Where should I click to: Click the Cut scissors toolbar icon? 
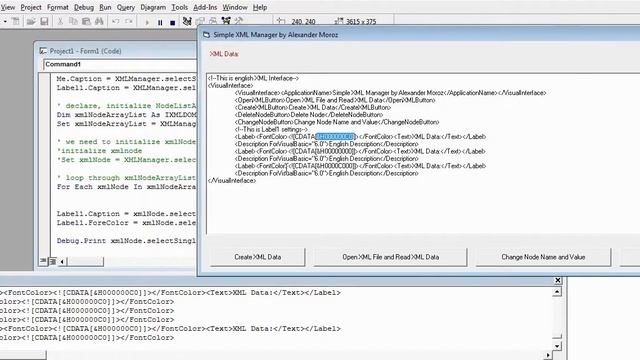(x=60, y=21)
